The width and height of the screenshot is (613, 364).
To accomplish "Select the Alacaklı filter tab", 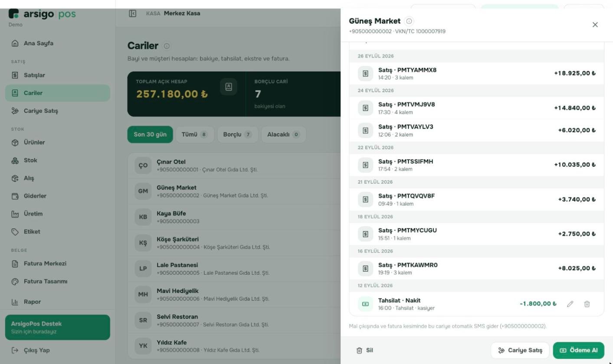I will tap(284, 135).
